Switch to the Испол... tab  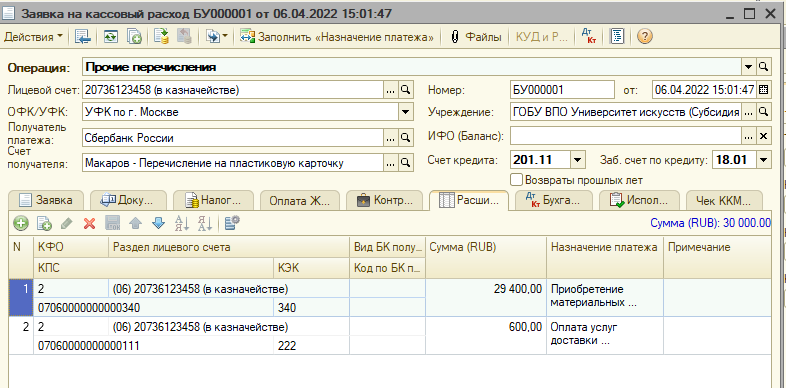pyautogui.click(x=639, y=201)
